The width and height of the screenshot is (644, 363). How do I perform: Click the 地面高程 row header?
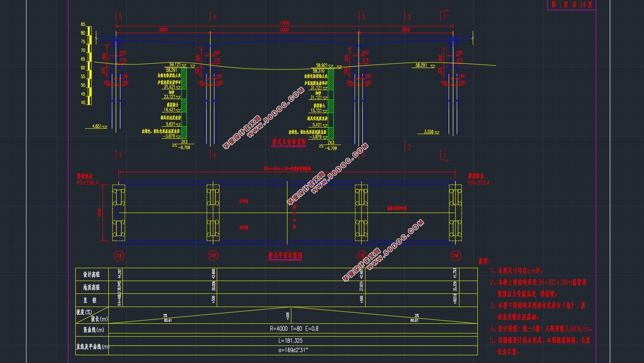coord(92,287)
